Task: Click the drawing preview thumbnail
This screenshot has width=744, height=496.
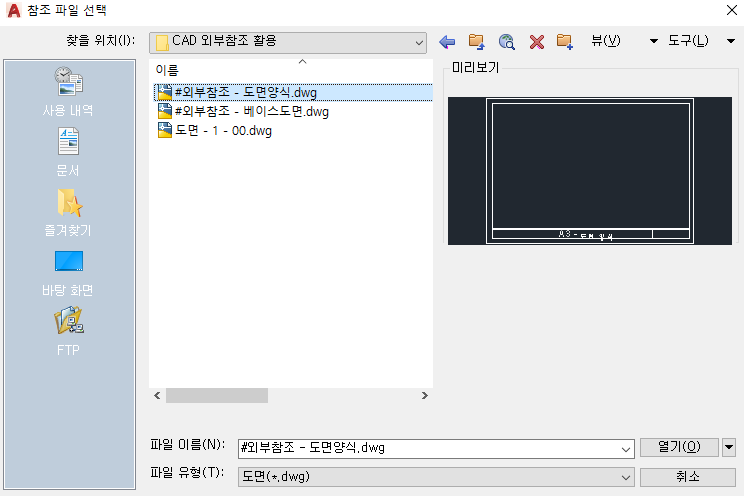Action: tap(590, 171)
